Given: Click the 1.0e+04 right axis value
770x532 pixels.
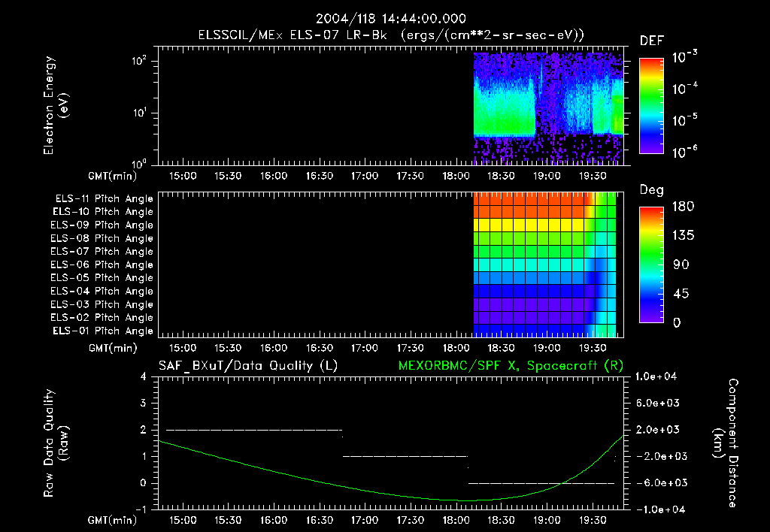Looking at the screenshot, I should tap(656, 377).
